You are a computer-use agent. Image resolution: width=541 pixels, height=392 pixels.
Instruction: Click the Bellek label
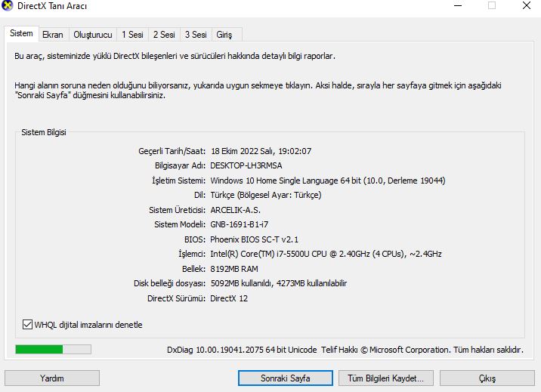[x=193, y=269]
